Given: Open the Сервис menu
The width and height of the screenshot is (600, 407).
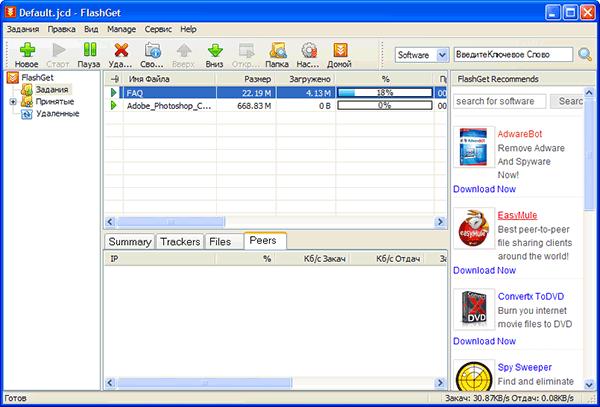Looking at the screenshot, I should click(x=158, y=29).
